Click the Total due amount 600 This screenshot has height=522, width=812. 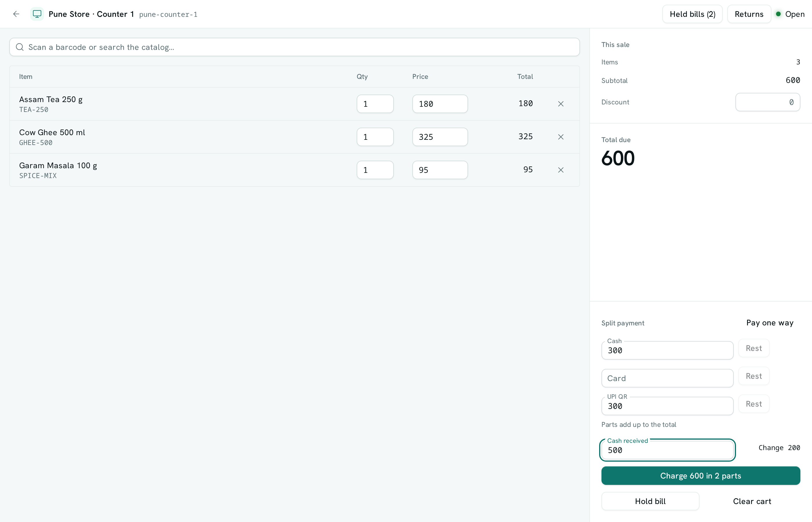click(618, 158)
